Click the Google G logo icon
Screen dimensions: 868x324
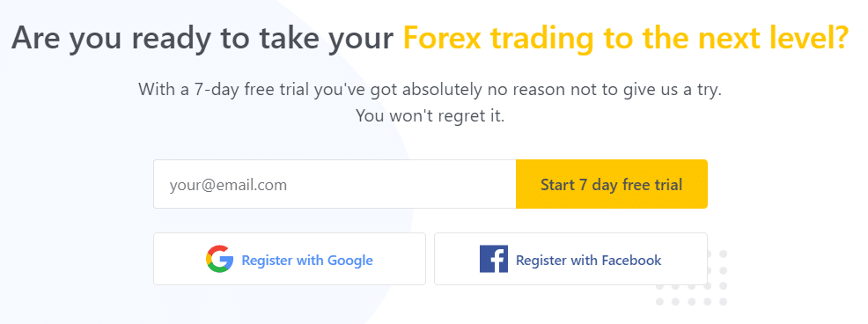[219, 259]
